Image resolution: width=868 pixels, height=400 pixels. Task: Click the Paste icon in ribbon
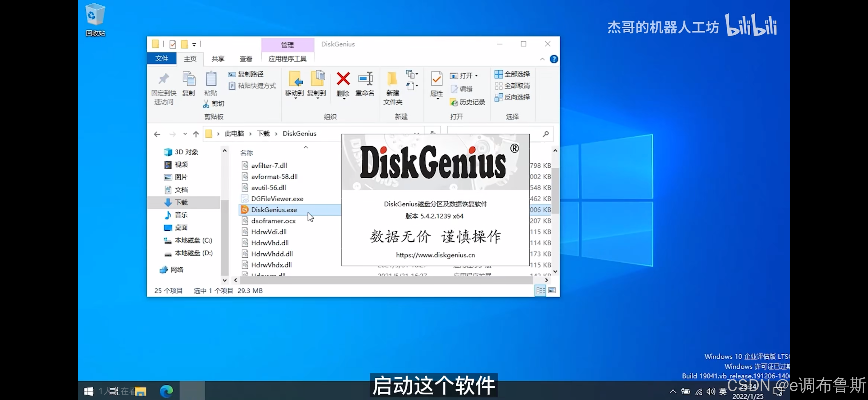pos(211,78)
